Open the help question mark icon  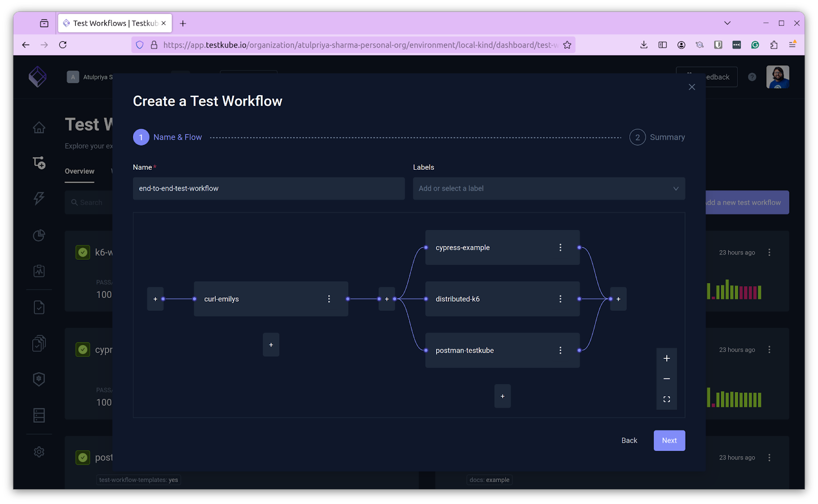pos(752,77)
